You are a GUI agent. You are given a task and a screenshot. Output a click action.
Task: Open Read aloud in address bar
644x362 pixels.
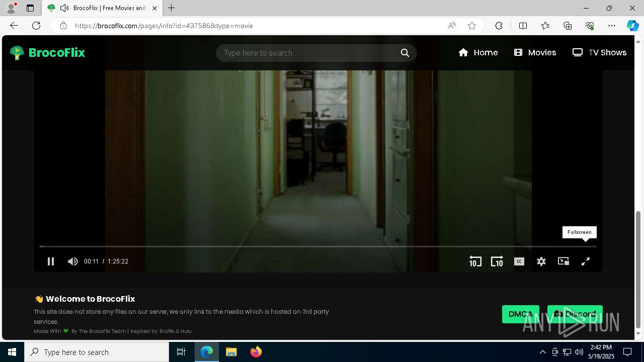(452, 26)
